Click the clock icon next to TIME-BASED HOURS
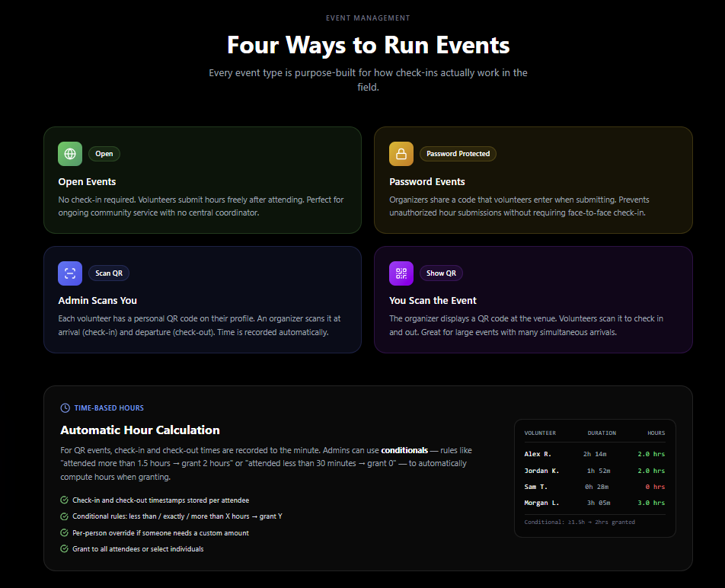Image resolution: width=725 pixels, height=588 pixels. pos(63,407)
